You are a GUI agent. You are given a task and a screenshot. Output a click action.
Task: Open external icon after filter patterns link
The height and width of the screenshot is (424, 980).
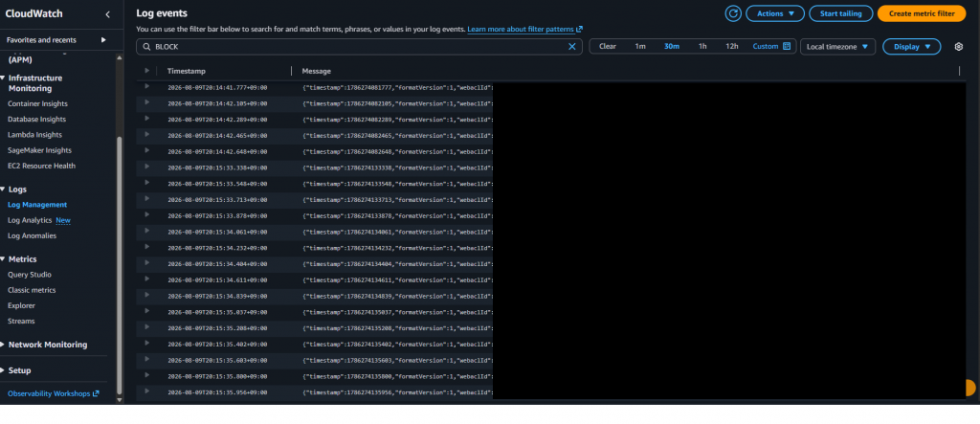pos(579,29)
